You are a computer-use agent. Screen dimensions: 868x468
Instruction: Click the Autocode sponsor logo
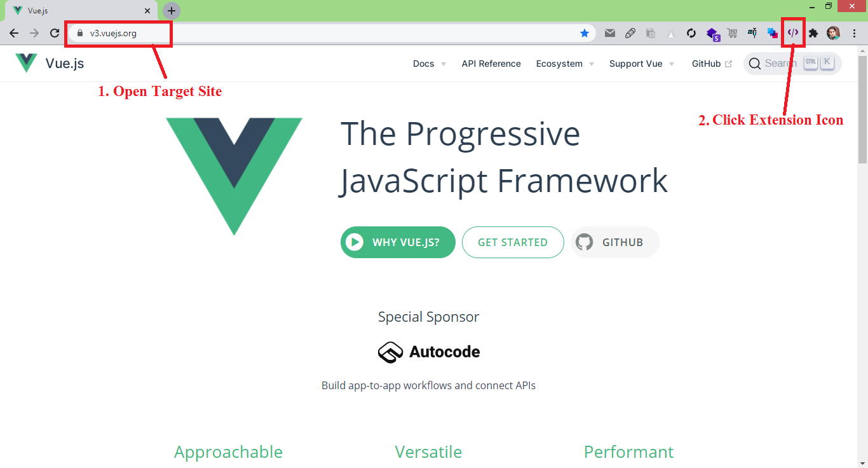pos(429,352)
